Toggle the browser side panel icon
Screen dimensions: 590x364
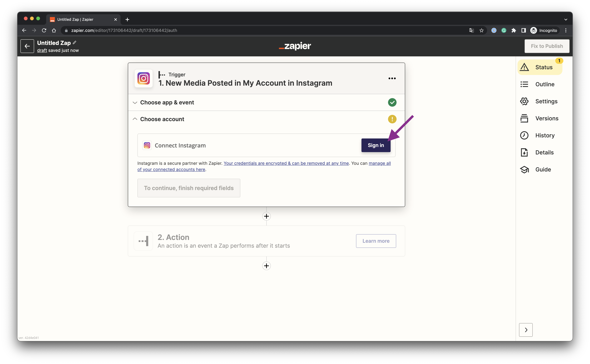(x=524, y=30)
